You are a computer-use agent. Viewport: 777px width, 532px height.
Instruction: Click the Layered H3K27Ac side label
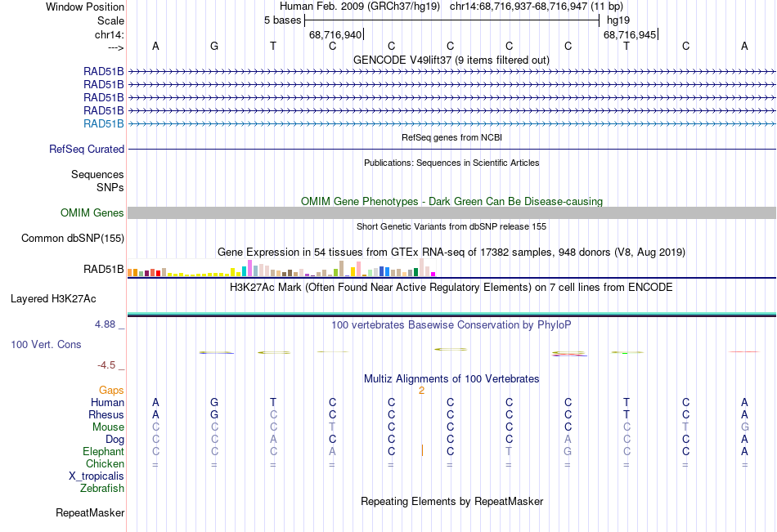click(x=53, y=299)
